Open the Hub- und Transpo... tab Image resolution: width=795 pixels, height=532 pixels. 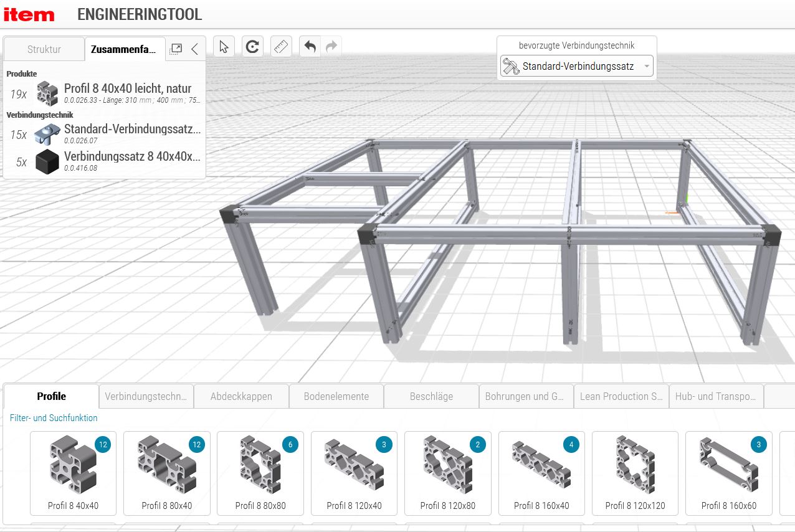coord(716,396)
